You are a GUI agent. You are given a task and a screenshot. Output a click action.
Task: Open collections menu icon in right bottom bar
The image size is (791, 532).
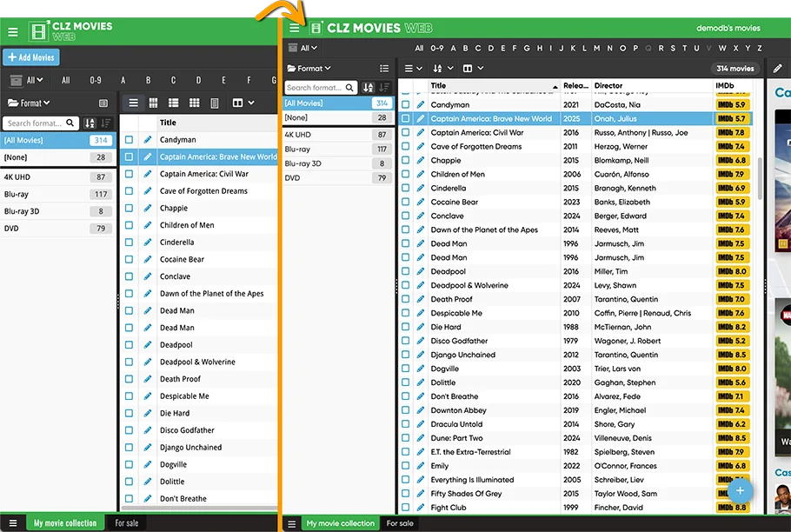click(291, 524)
